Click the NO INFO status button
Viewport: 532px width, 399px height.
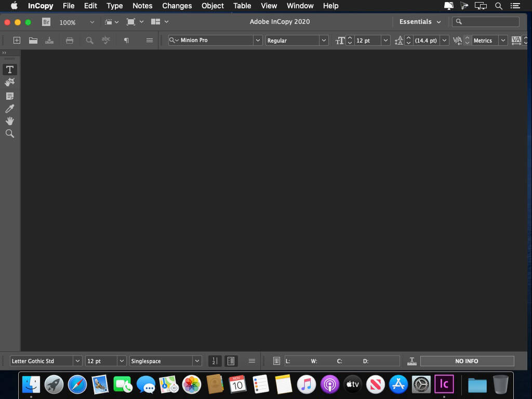pyautogui.click(x=467, y=361)
